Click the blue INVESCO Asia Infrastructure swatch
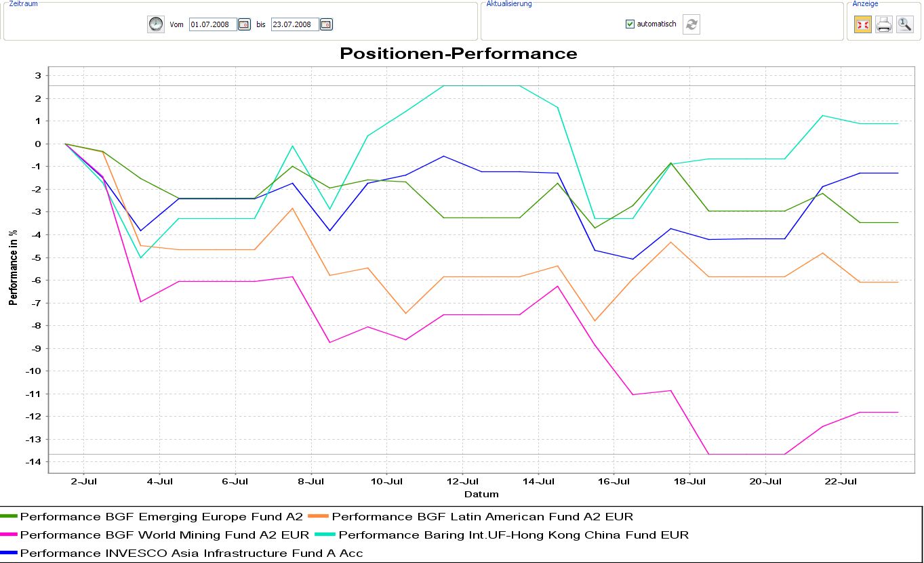 [x=9, y=554]
